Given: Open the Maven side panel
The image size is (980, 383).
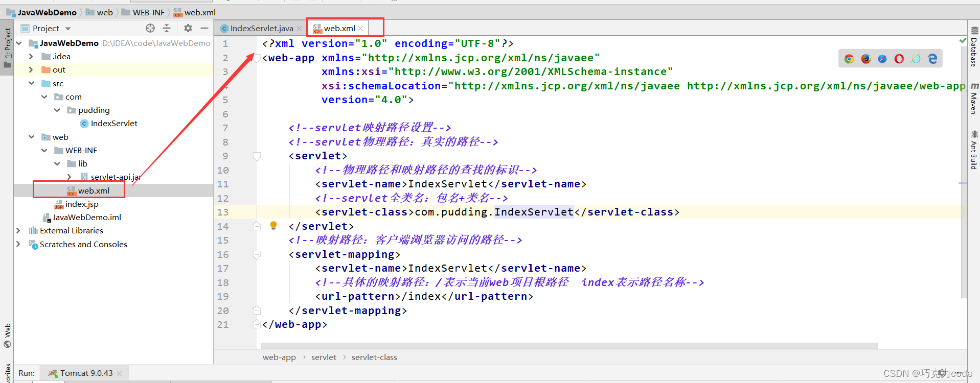Looking at the screenshot, I should coord(974,98).
